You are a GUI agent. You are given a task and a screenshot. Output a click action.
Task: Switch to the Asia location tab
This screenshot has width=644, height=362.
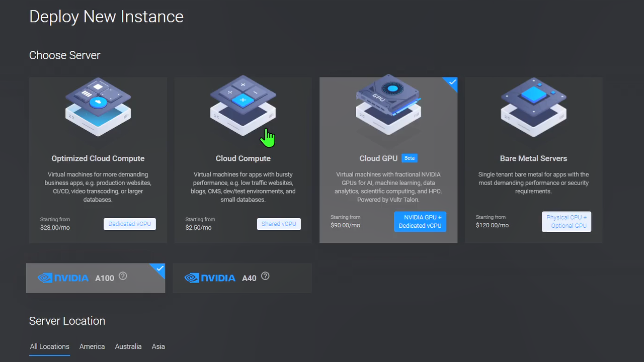[158, 346]
